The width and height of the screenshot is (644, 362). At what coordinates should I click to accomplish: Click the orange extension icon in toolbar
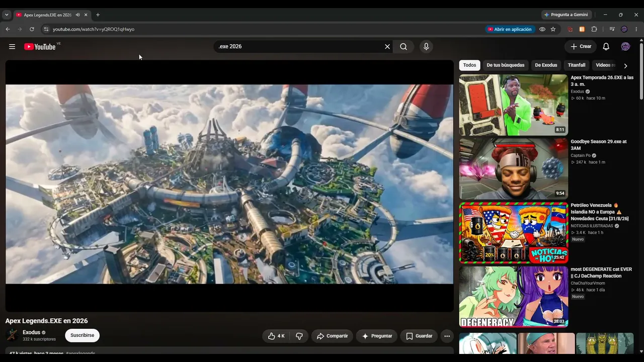pos(582,29)
